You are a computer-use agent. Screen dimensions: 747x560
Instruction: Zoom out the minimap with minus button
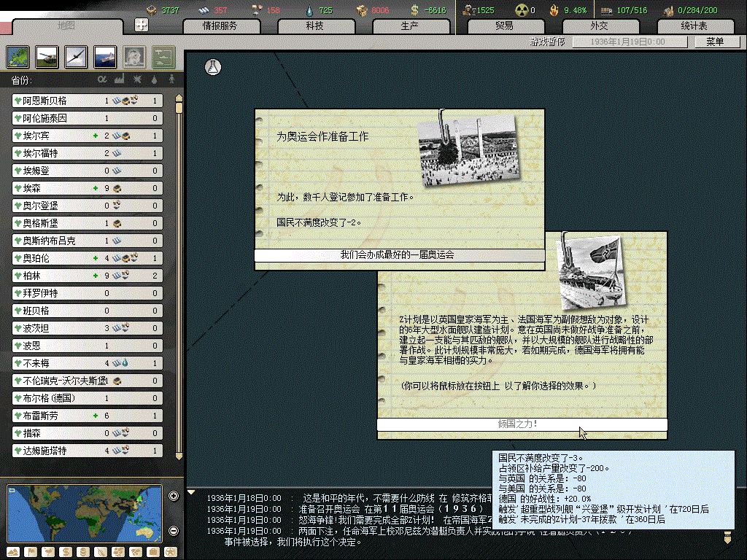(x=174, y=530)
